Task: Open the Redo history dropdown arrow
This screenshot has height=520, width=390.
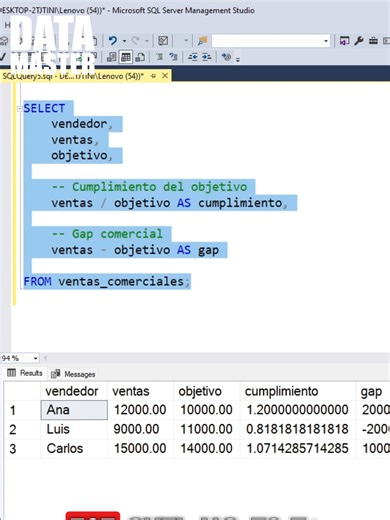Action: [147, 41]
